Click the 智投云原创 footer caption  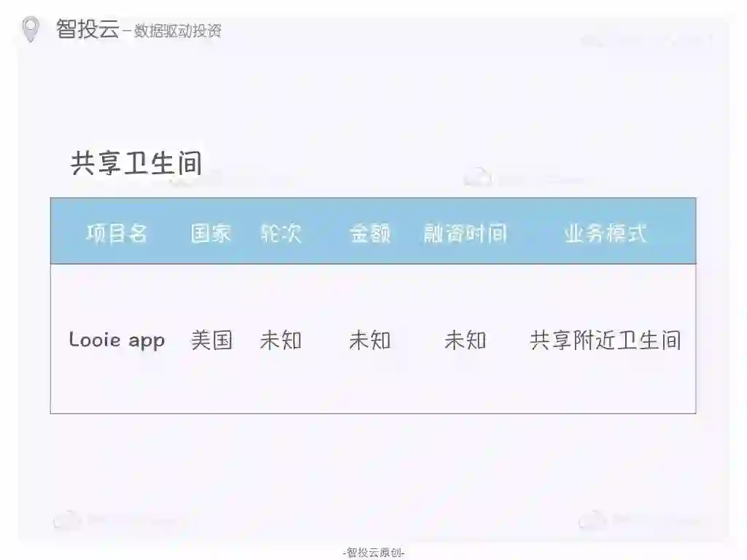(373, 553)
